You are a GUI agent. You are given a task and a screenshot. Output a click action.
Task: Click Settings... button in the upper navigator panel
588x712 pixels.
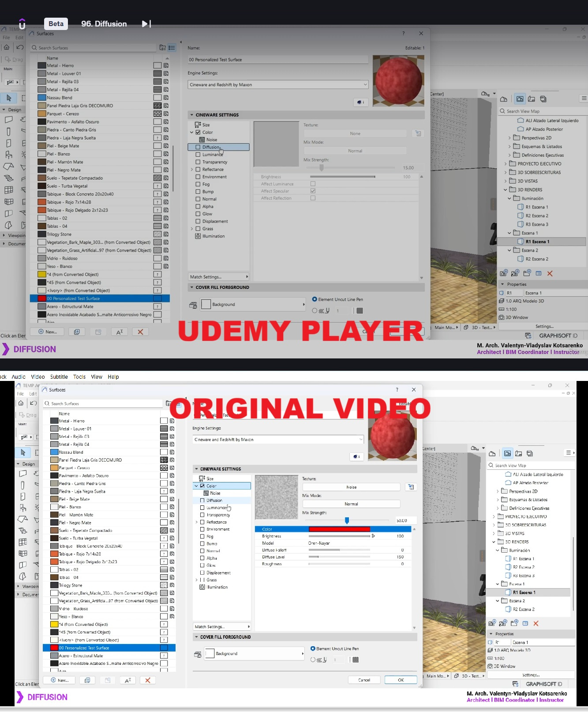[x=544, y=326]
